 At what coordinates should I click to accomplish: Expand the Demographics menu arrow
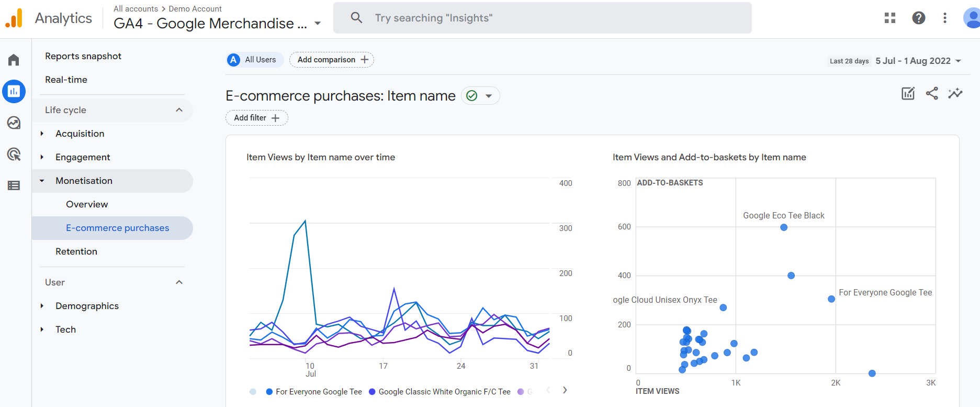click(42, 306)
